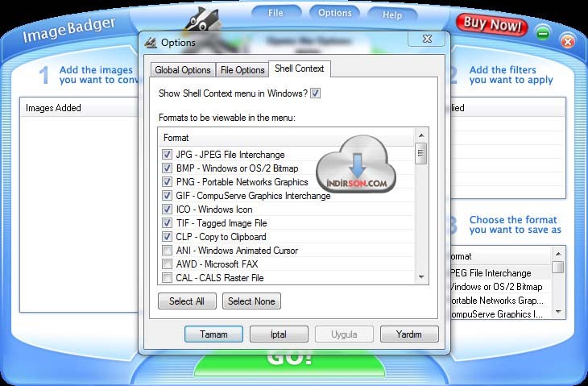The image size is (588, 386).
Task: Switch to Global Options tab
Action: pos(183,70)
